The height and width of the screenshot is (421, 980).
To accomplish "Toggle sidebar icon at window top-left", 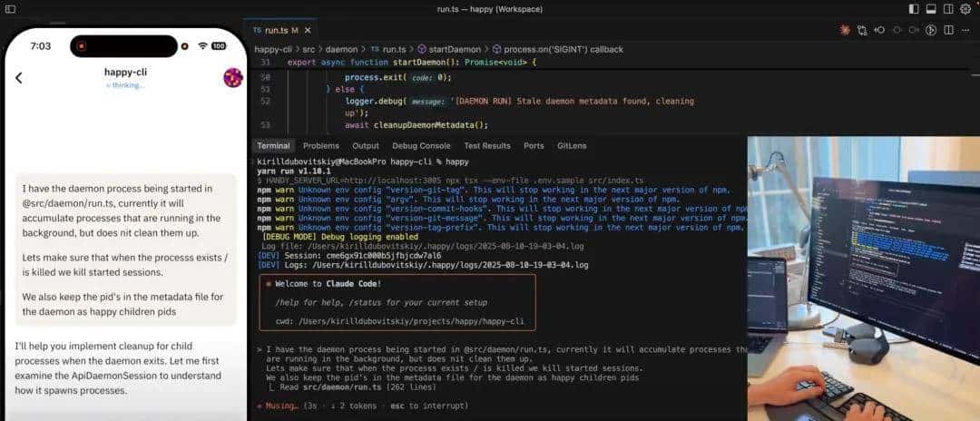I will [10, 9].
